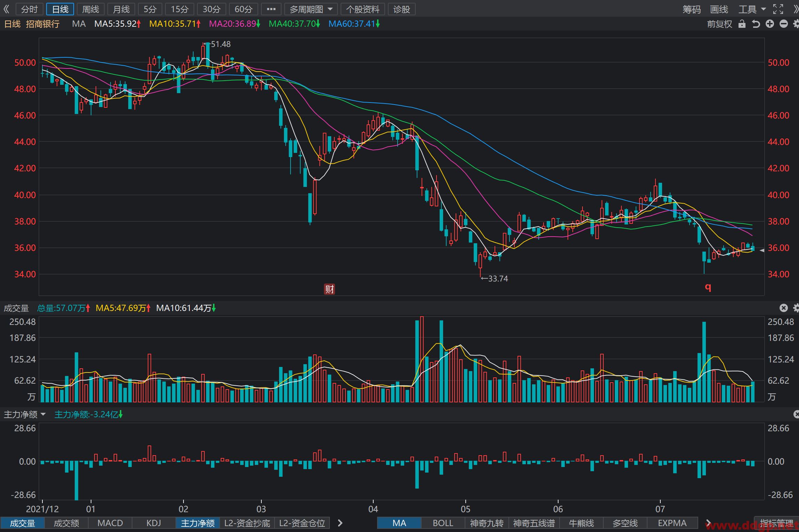Open volume panel settings gear
This screenshot has width=799, height=532.
(x=796, y=308)
